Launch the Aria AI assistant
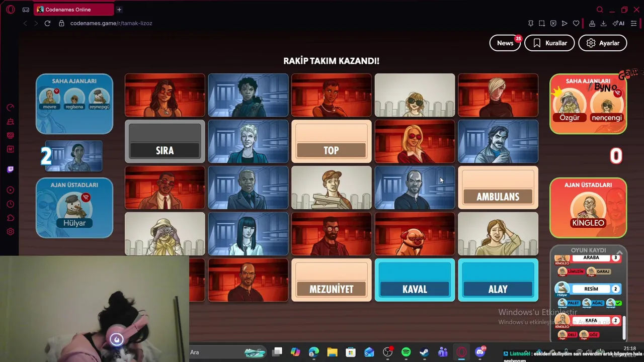The width and height of the screenshot is (644, 362). click(619, 23)
